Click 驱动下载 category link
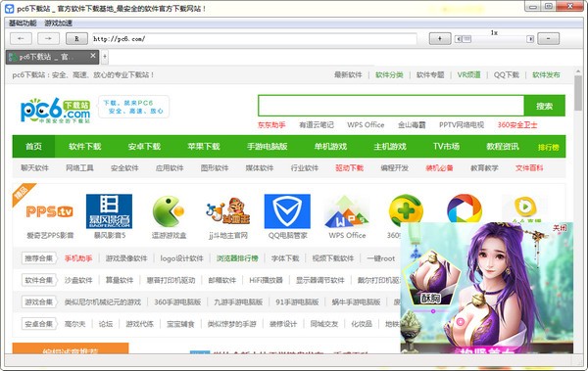The height and width of the screenshot is (371, 588). [350, 168]
